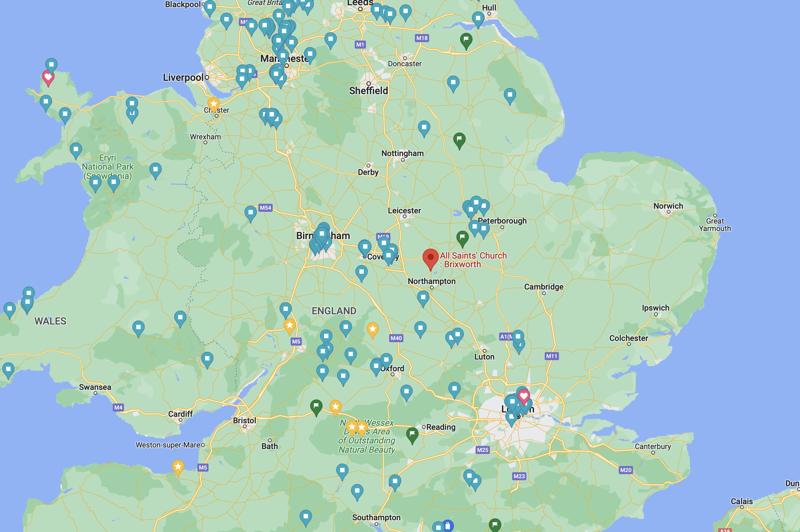Viewport: 800px width, 532px height.
Task: Click the green flag marker south of Hull
Action: pos(466,40)
